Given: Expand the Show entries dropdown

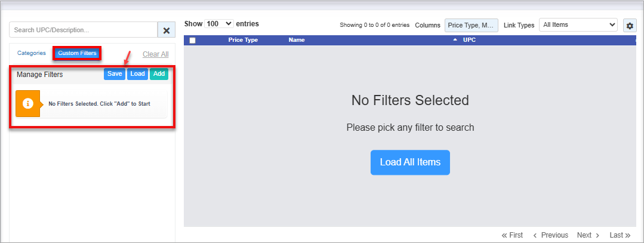Looking at the screenshot, I should click(x=218, y=24).
